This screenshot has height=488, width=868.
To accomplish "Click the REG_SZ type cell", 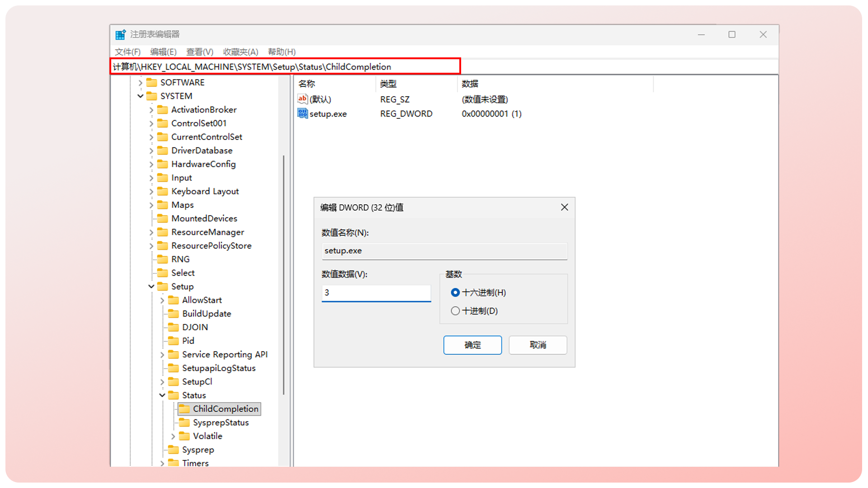I will (395, 99).
